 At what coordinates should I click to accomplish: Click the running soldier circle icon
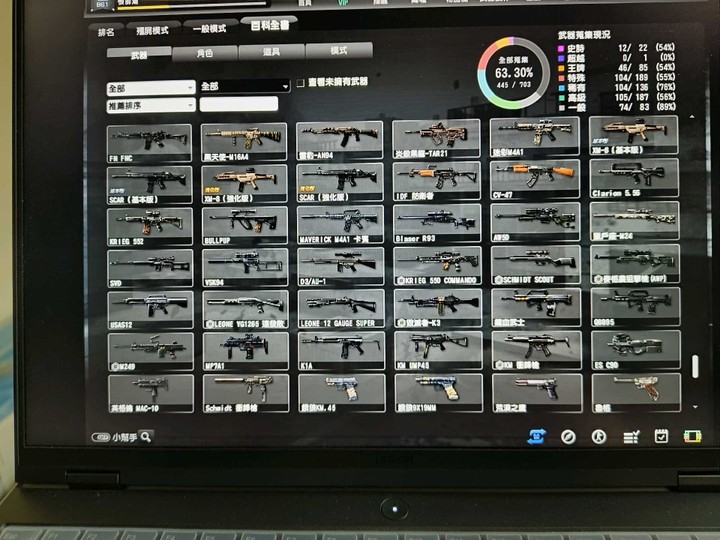[599, 437]
